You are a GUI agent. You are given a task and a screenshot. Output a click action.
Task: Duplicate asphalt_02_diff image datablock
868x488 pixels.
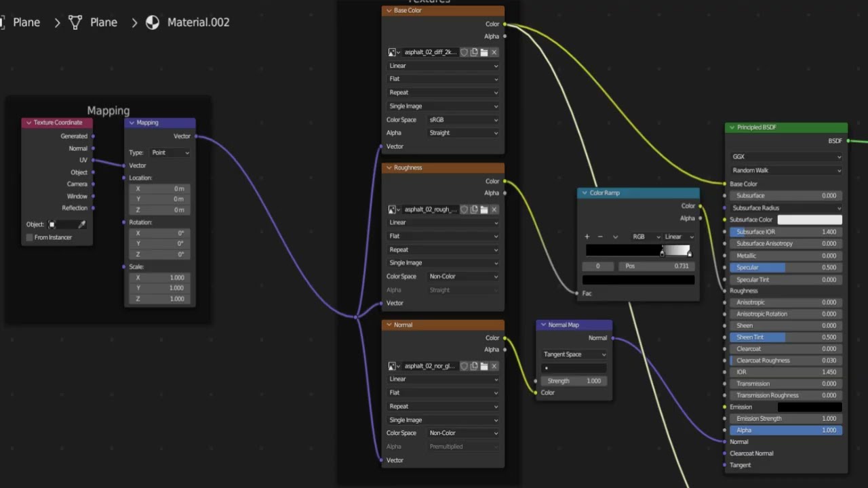(474, 52)
